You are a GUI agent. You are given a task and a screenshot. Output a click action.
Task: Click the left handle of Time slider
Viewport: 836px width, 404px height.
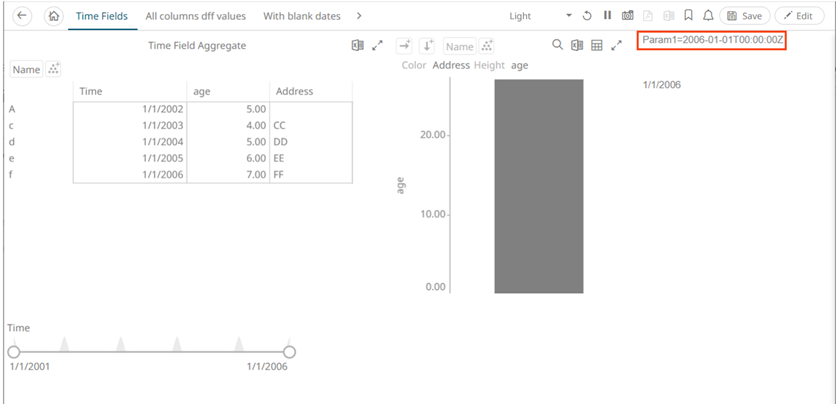(14, 352)
